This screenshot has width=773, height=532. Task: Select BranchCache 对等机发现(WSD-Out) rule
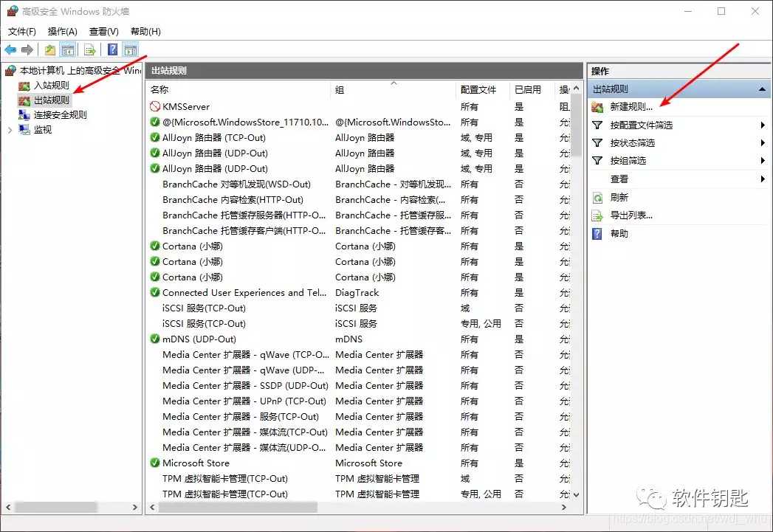pos(360,184)
